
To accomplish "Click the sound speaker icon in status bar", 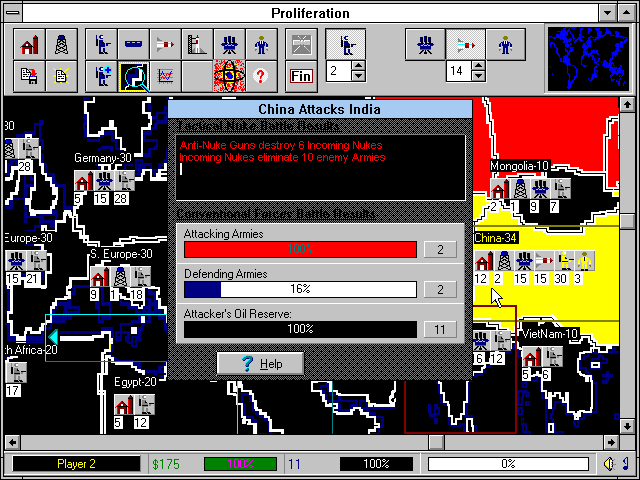I will tap(609, 464).
